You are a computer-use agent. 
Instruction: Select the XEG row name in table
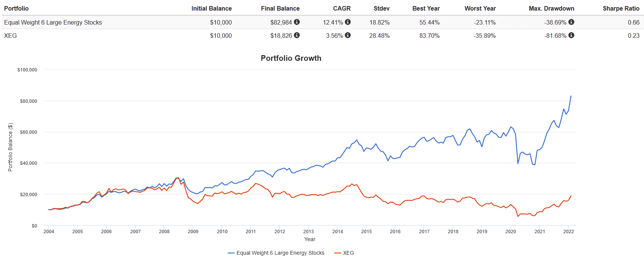click(x=11, y=36)
